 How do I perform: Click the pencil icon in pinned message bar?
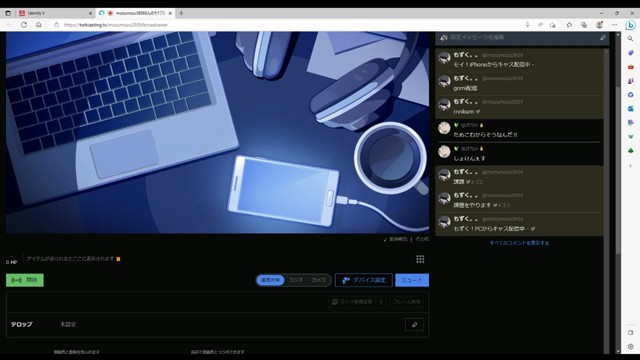[603, 38]
